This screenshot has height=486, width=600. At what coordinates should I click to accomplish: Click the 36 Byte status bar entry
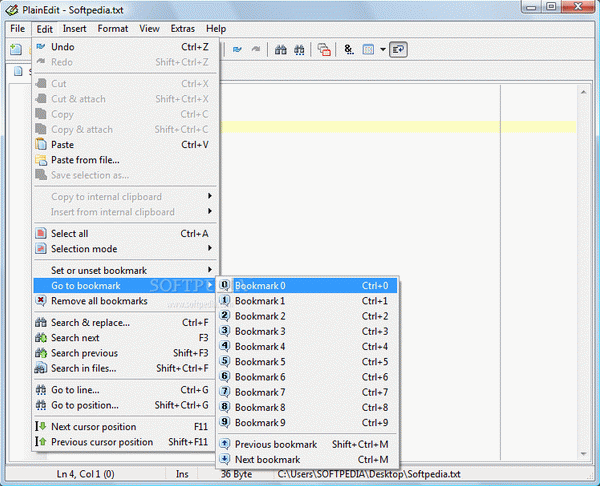[x=236, y=474]
